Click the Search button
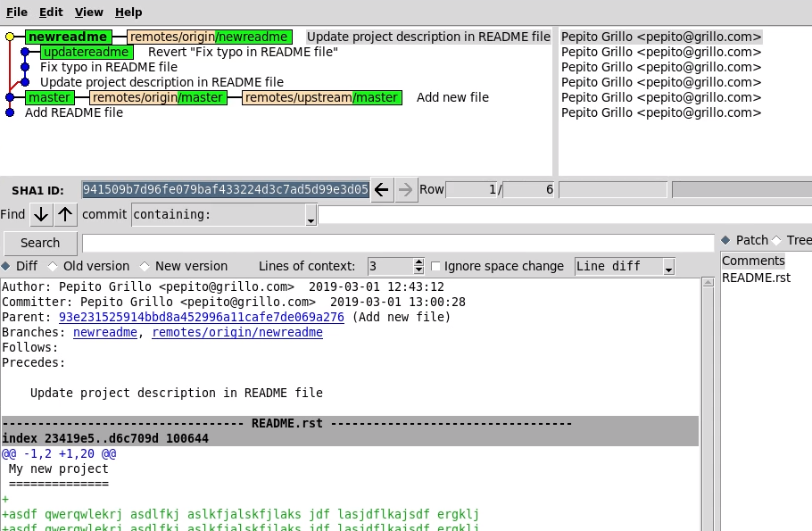Screen dimensions: 812x531 40,243
